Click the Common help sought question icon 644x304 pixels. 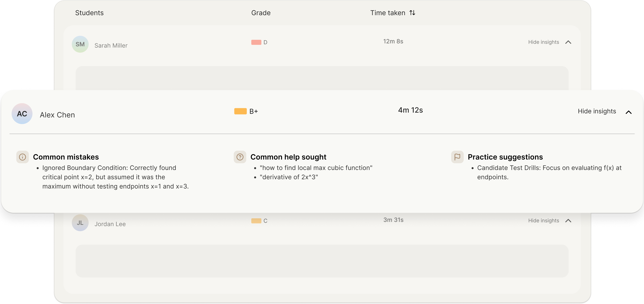pyautogui.click(x=240, y=157)
